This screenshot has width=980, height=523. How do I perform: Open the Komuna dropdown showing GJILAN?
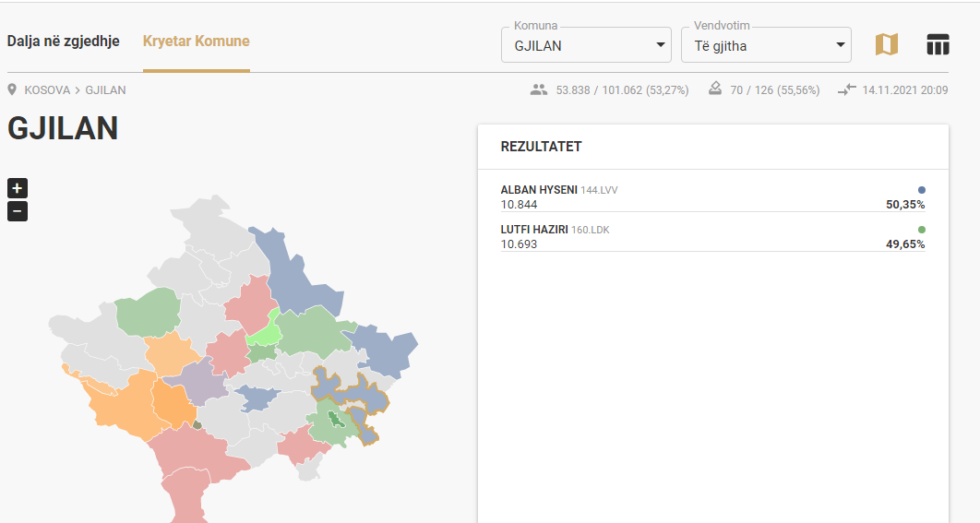(x=586, y=45)
